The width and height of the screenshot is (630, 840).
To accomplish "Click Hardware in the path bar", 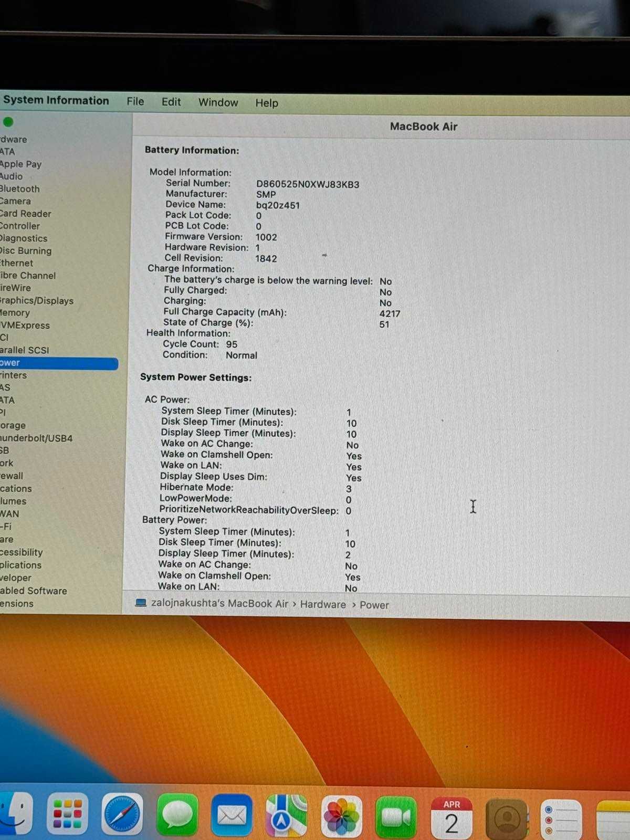I will pos(323,604).
